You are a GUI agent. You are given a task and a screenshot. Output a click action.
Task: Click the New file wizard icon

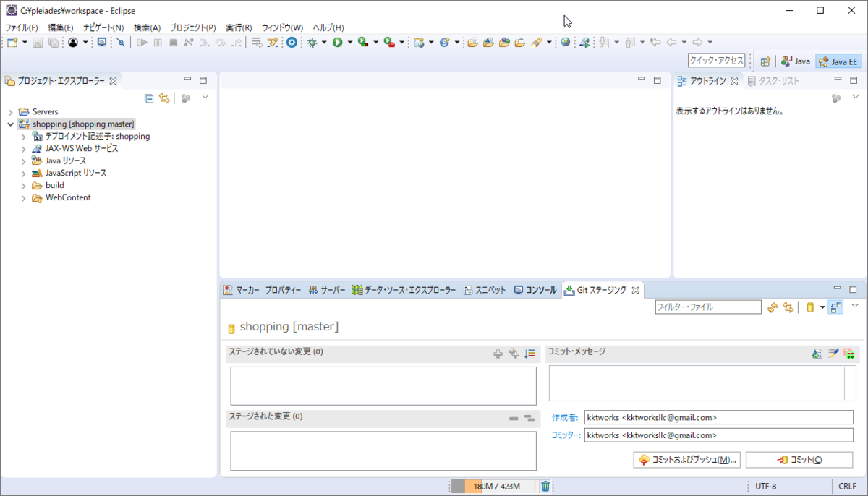[12, 43]
